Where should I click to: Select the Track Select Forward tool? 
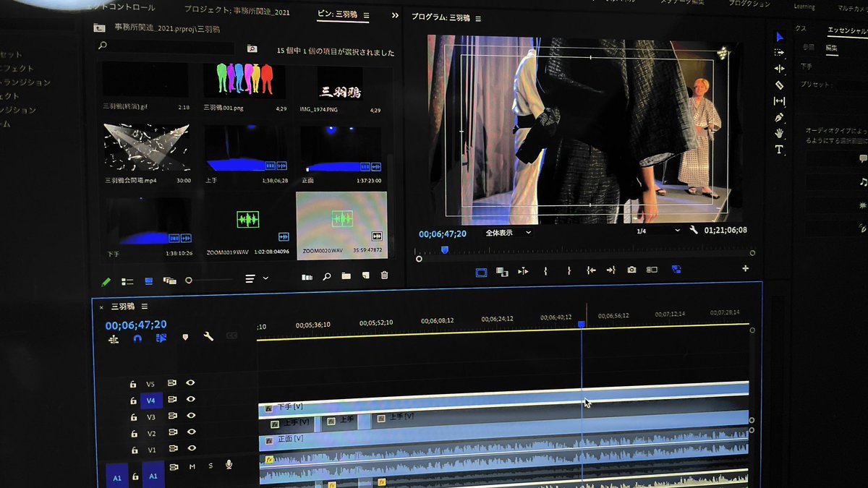pos(779,52)
